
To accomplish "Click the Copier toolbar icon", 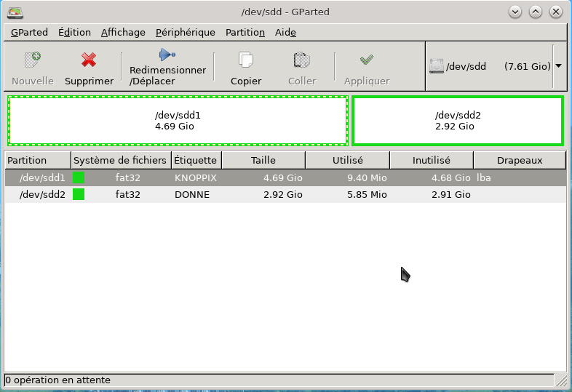I will [246, 60].
